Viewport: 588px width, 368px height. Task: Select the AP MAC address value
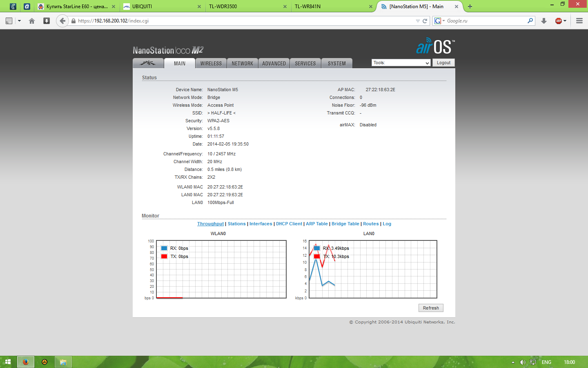(380, 90)
